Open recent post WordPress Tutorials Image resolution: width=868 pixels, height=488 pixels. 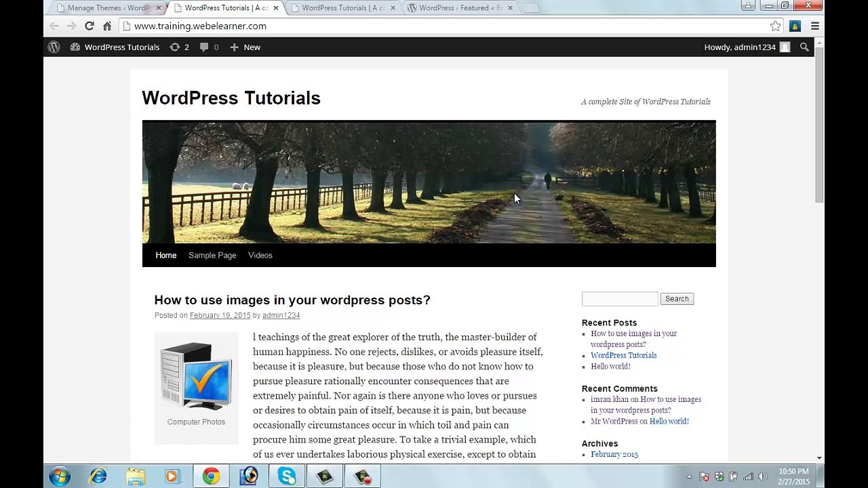pyautogui.click(x=623, y=355)
